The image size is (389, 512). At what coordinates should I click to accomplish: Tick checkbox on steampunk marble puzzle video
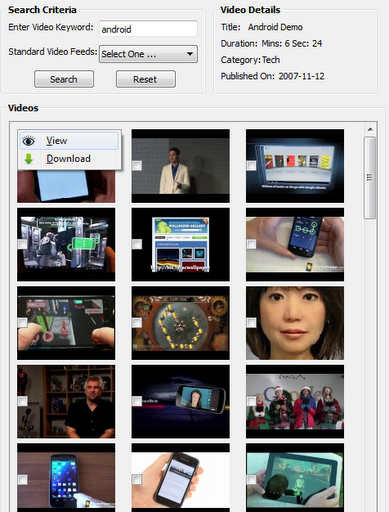click(x=137, y=323)
